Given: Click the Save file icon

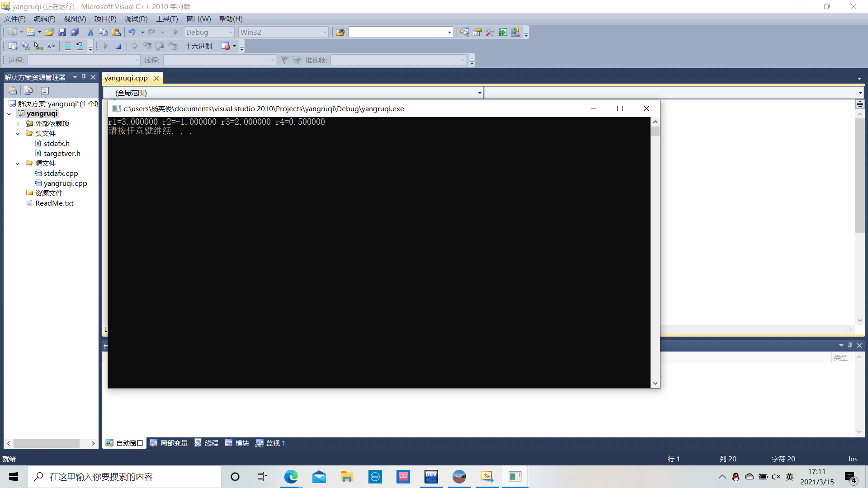Looking at the screenshot, I should (62, 32).
